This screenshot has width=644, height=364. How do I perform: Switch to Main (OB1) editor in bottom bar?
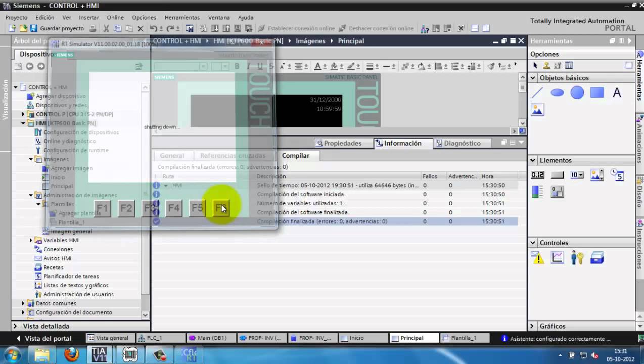(x=212, y=338)
